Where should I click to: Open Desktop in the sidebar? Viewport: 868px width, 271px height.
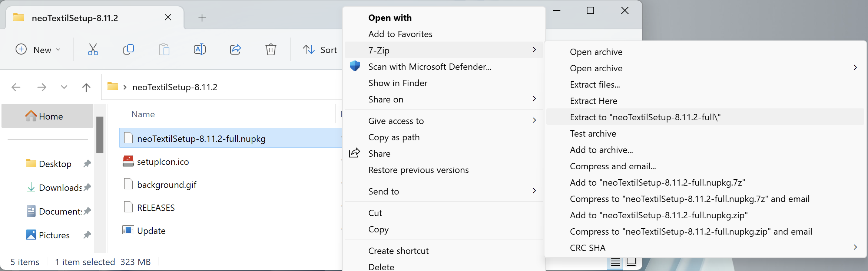[55, 164]
